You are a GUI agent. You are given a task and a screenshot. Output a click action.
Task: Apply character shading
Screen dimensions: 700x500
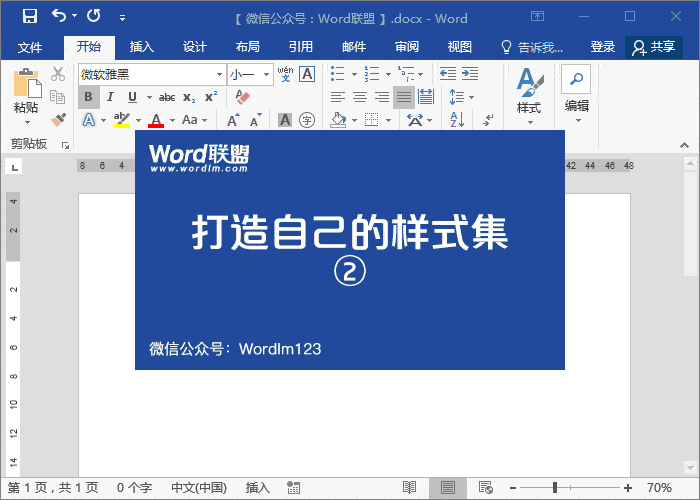[285, 120]
